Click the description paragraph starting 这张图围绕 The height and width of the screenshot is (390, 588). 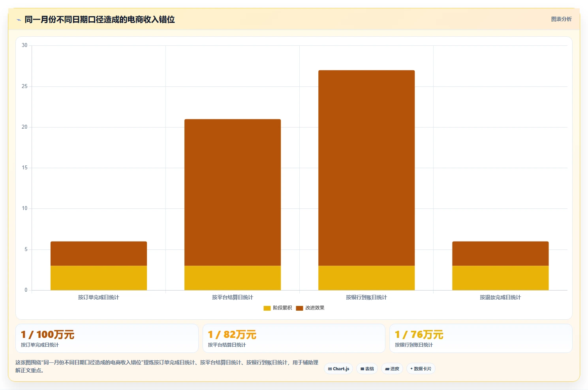167,366
